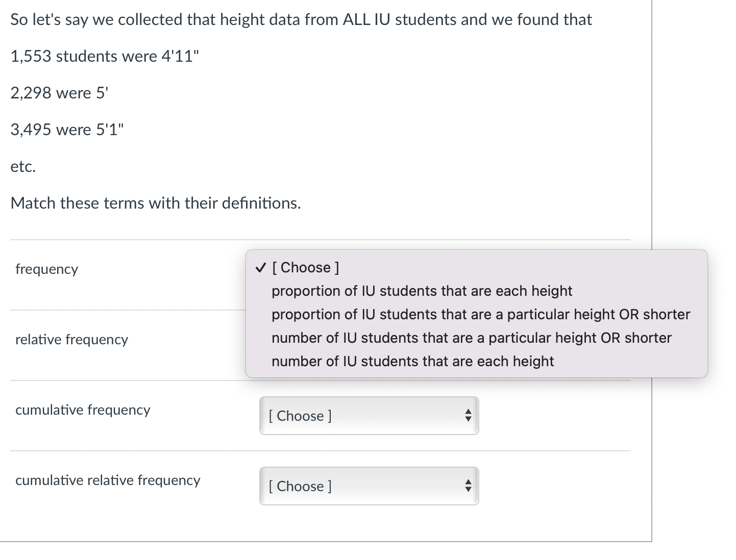Click the checkmark icon beside [ Choose ]
The width and height of the screenshot is (736, 560).
(x=261, y=267)
